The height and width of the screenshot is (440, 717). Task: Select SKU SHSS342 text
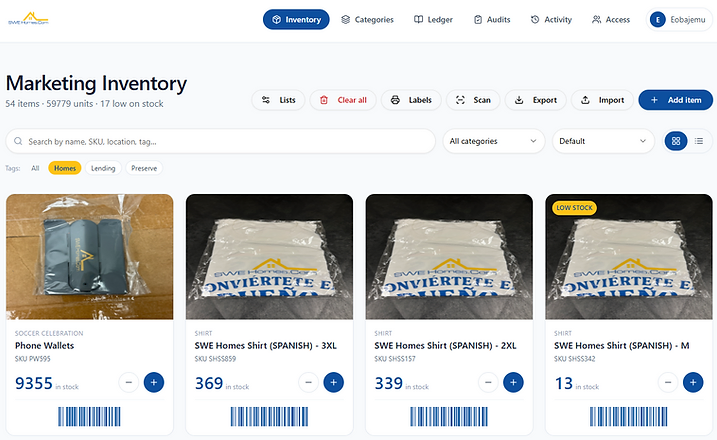coord(575,359)
